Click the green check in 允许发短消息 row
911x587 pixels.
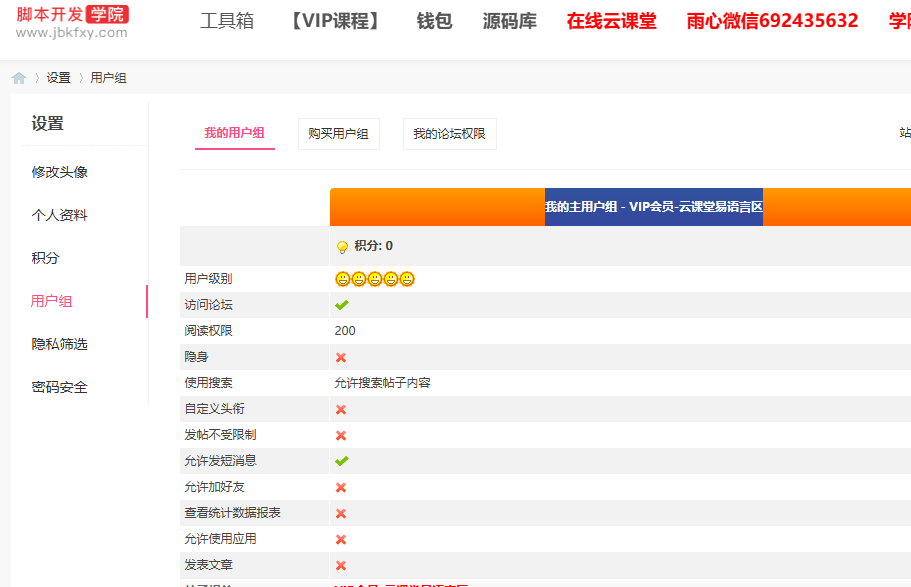(342, 461)
